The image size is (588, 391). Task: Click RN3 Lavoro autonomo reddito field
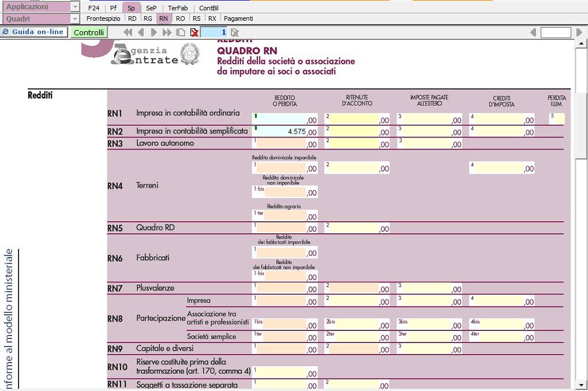tap(284, 143)
